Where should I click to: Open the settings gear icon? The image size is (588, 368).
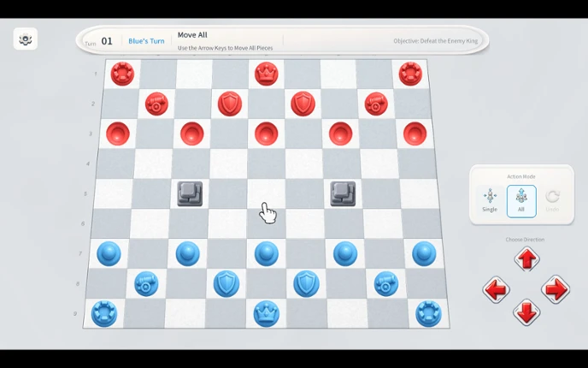coord(26,39)
